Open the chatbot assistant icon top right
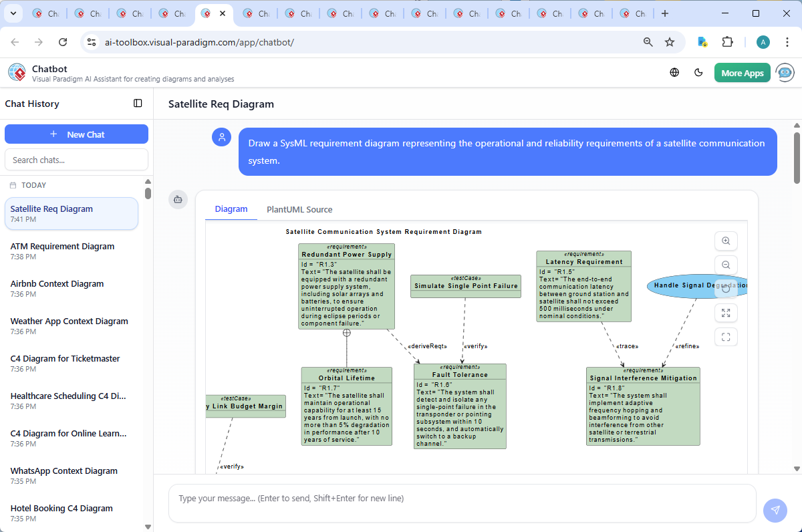Viewport: 802px width, 532px height. pos(784,72)
